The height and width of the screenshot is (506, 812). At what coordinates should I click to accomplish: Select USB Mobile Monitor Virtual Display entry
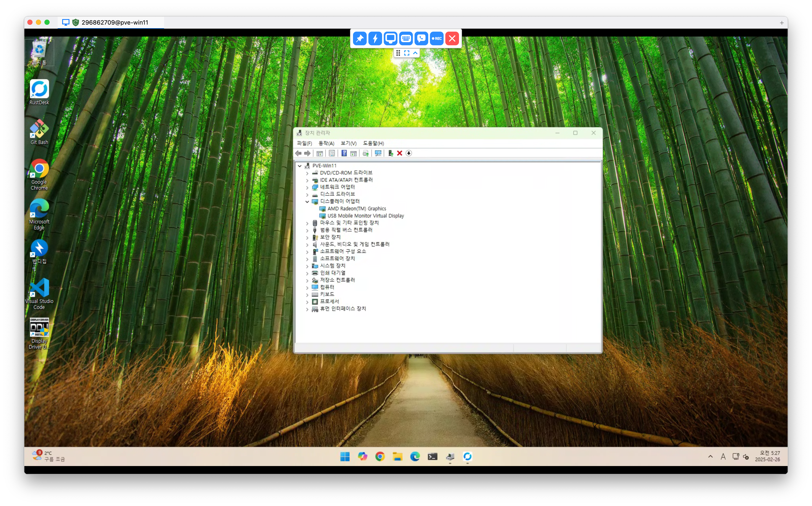[365, 216]
